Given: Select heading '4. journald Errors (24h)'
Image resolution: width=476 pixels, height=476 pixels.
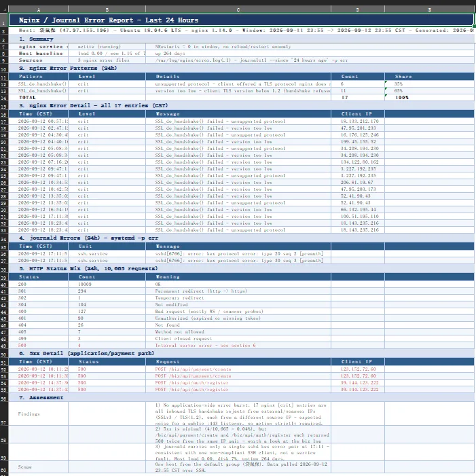Looking at the screenshot, I should tap(241, 238).
